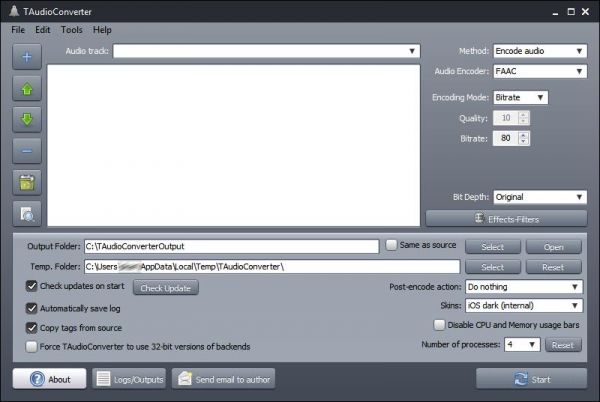Viewport: 600px width, 402px height.
Task: Change Encoding Mode Bitrate dropdown
Action: (x=520, y=98)
